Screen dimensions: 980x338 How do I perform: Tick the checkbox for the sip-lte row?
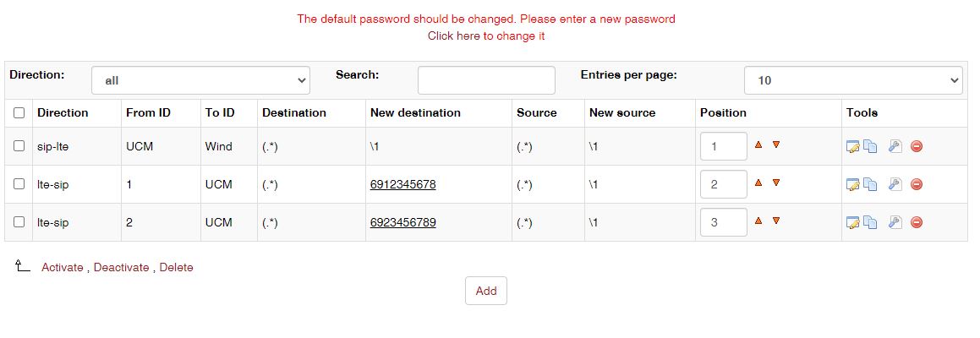coord(19,146)
